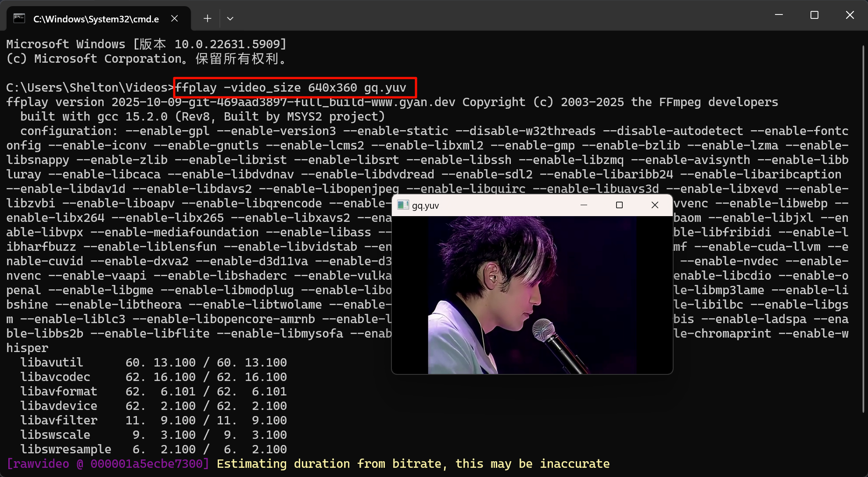The height and width of the screenshot is (477, 868).
Task: Close the cmd.exe terminal tab
Action: pyautogui.click(x=174, y=18)
